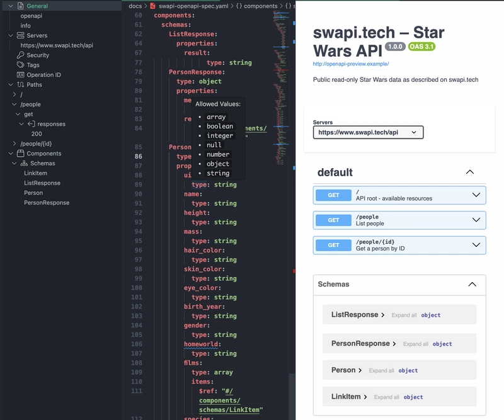Click the films property key in the editor

tap(192, 363)
